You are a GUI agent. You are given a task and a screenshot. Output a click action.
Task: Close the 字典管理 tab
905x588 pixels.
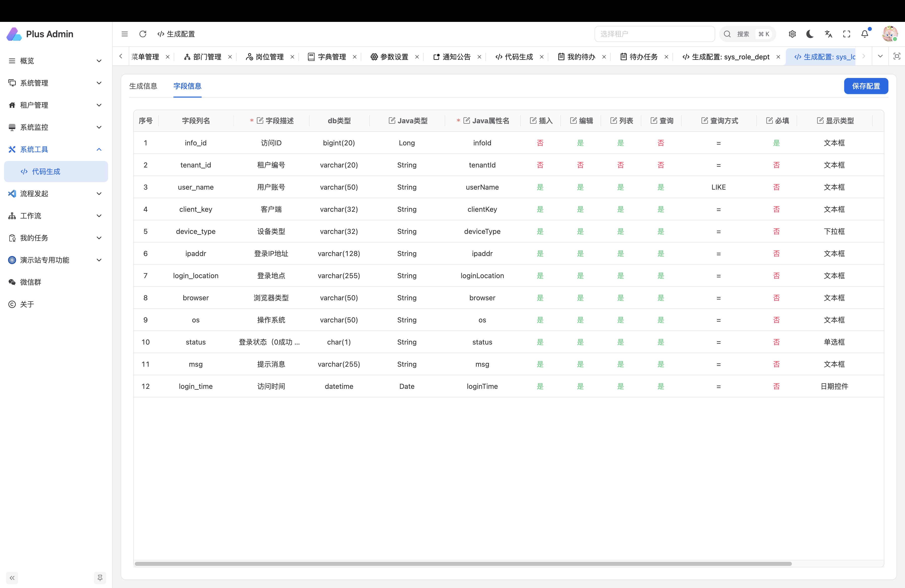[x=354, y=57]
